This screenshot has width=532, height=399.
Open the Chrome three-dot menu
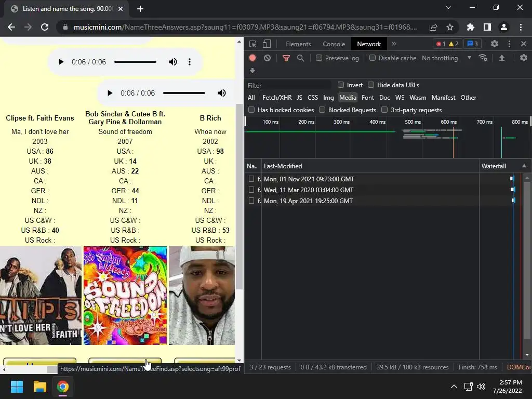coord(521,27)
